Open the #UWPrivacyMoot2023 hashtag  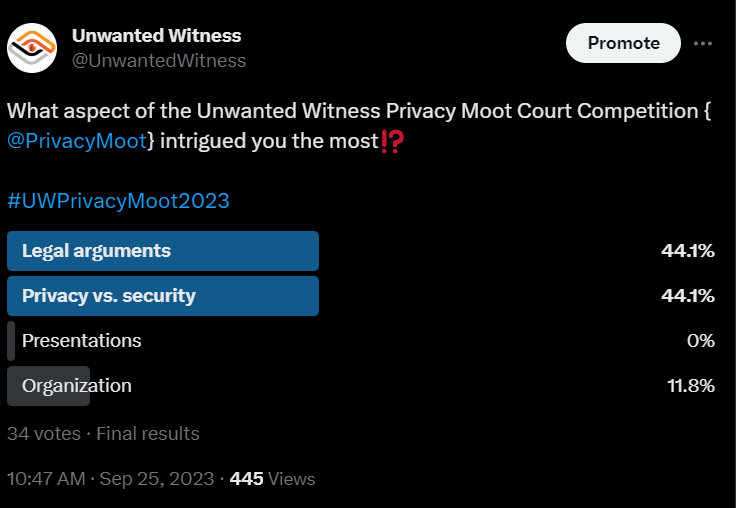click(x=118, y=201)
